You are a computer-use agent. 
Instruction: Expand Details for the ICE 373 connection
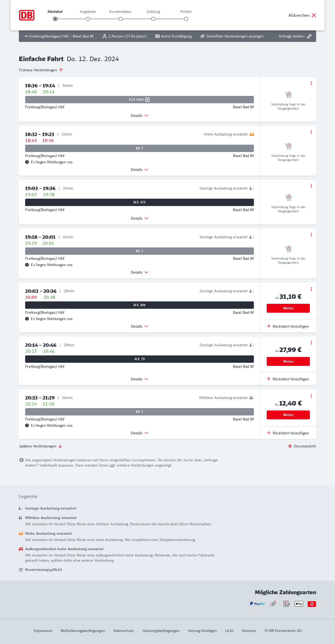tap(139, 218)
